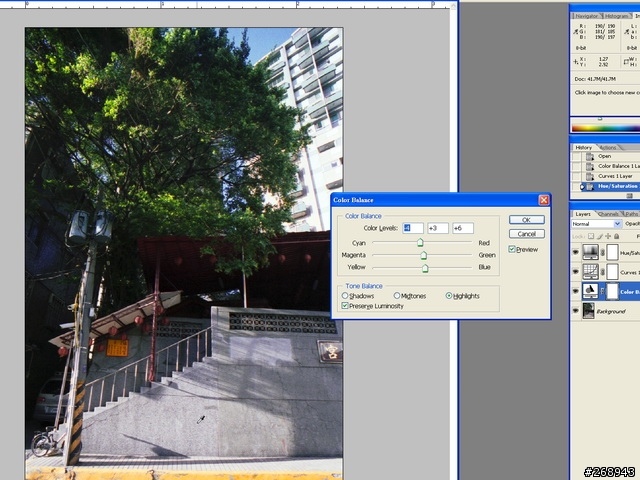Screen dimensions: 640x480
Task: Switch to the Navigator tab
Action: [586, 16]
